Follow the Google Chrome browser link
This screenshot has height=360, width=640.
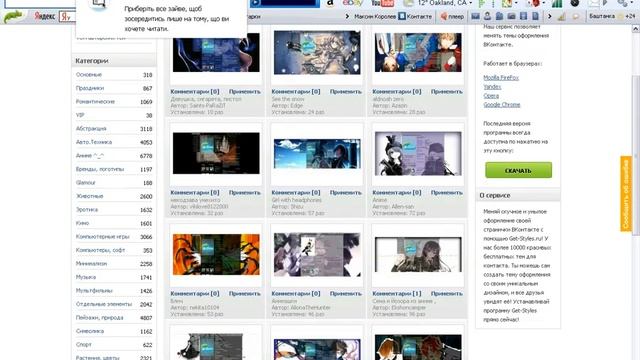point(502,104)
